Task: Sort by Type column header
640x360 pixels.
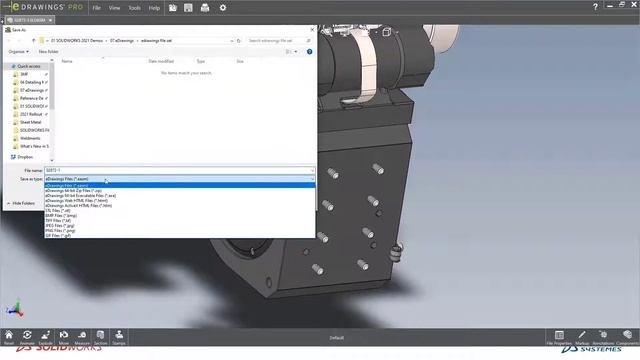Action: tap(200, 61)
